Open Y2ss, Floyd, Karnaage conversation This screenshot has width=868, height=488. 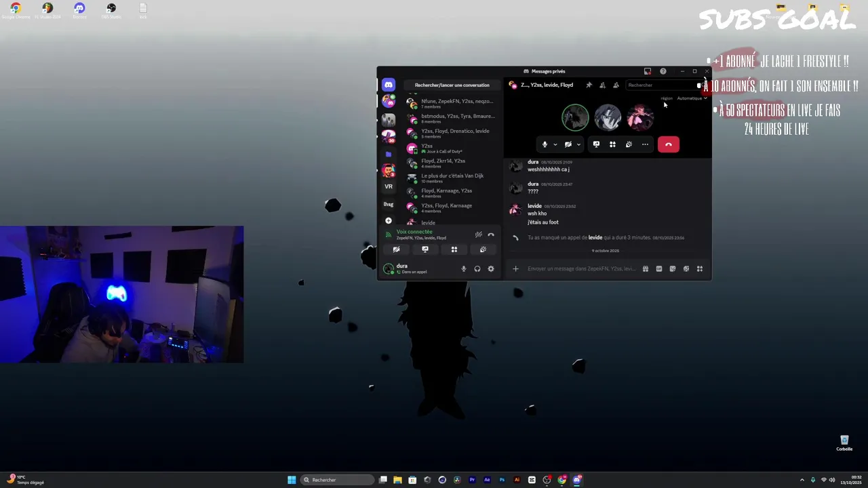452,207
